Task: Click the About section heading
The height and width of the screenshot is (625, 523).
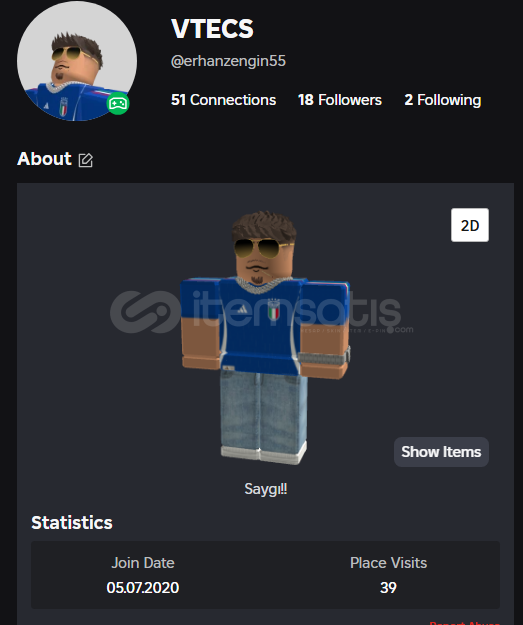Action: click(x=44, y=159)
